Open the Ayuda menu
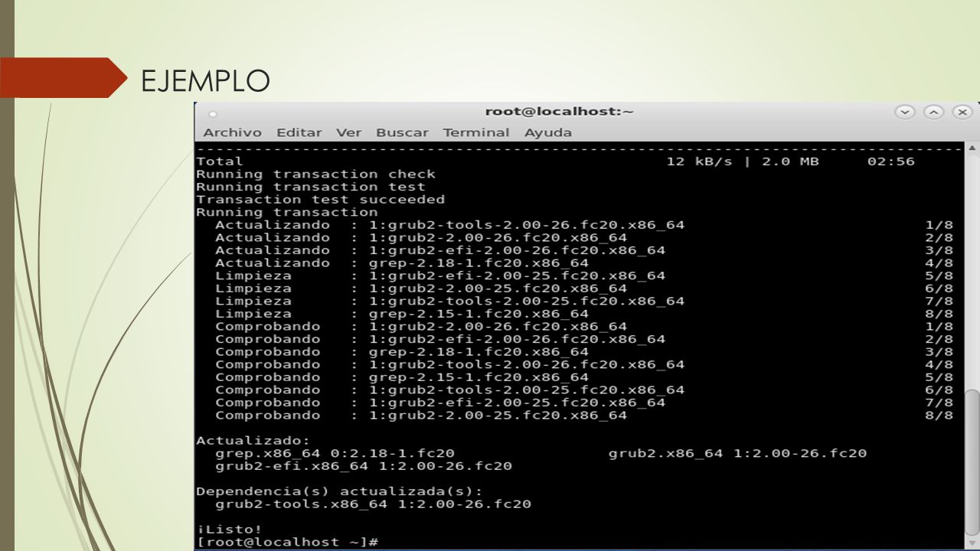Viewport: 980px width, 551px height. [547, 132]
